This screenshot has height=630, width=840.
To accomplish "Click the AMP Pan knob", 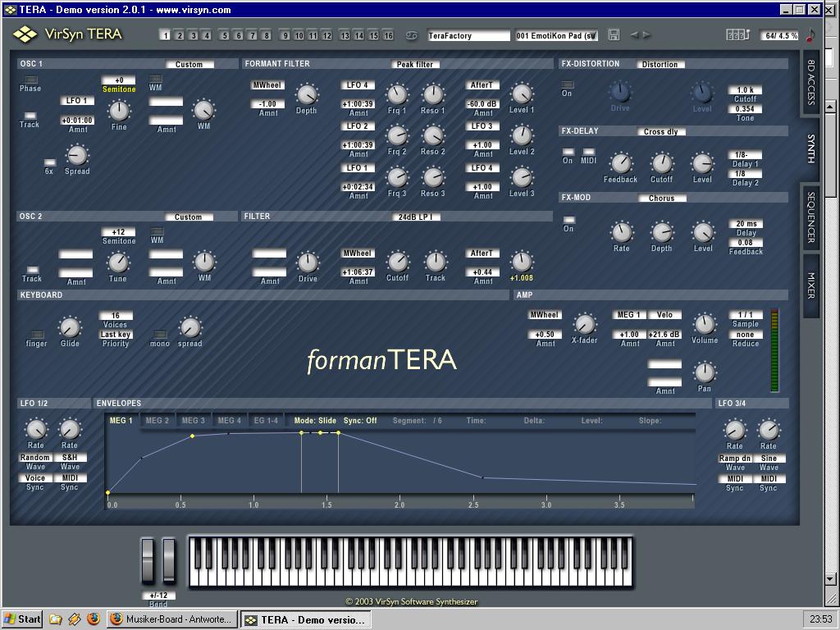I will pos(705,372).
